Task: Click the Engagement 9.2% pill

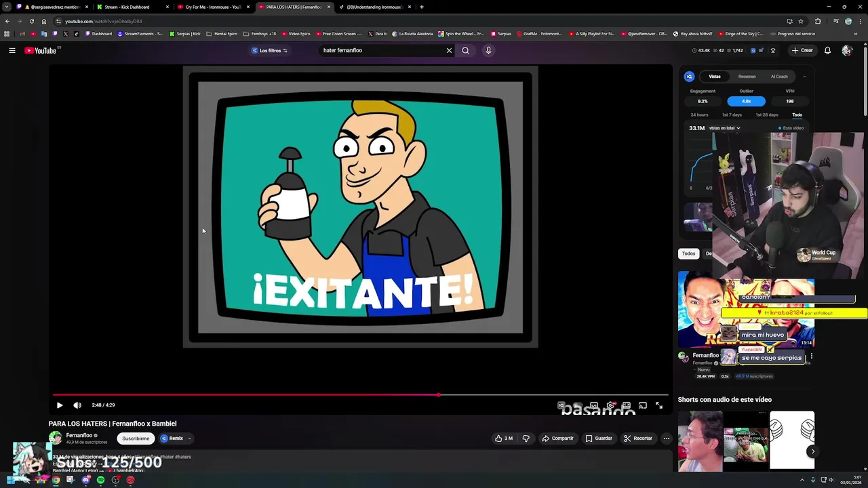Action: coord(703,101)
